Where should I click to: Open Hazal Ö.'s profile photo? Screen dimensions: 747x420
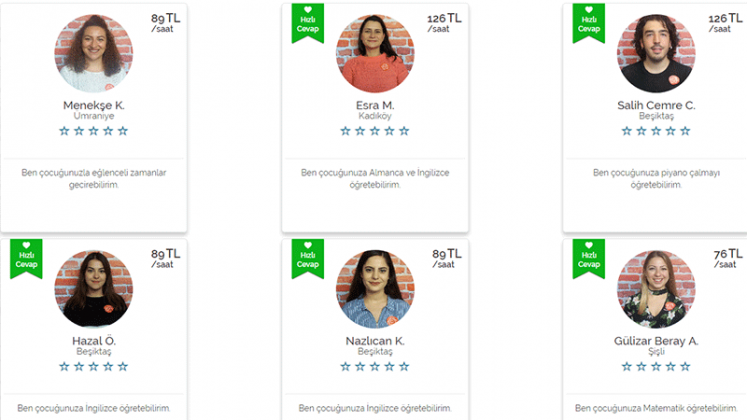click(x=94, y=289)
